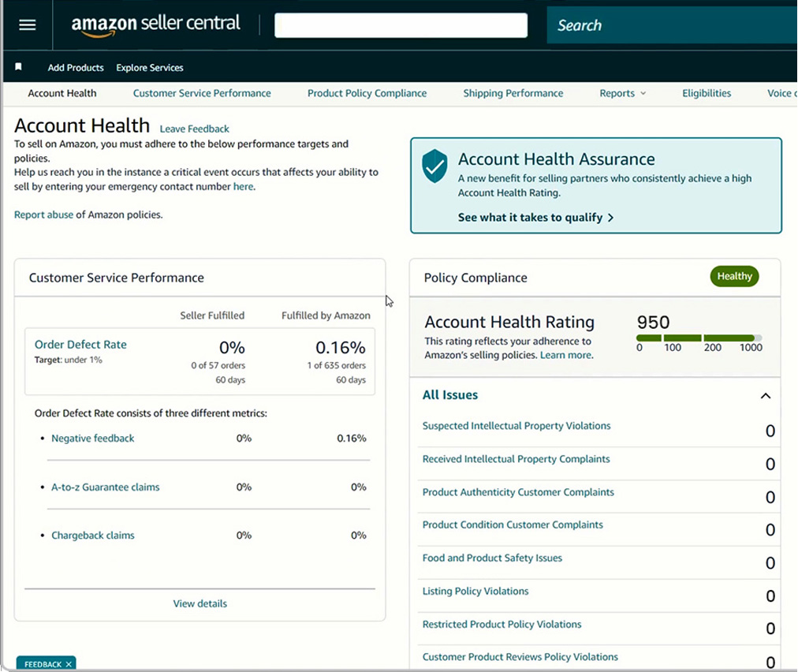Click the Account Health Rating progress bar
This screenshot has height=672, width=798.
[699, 338]
